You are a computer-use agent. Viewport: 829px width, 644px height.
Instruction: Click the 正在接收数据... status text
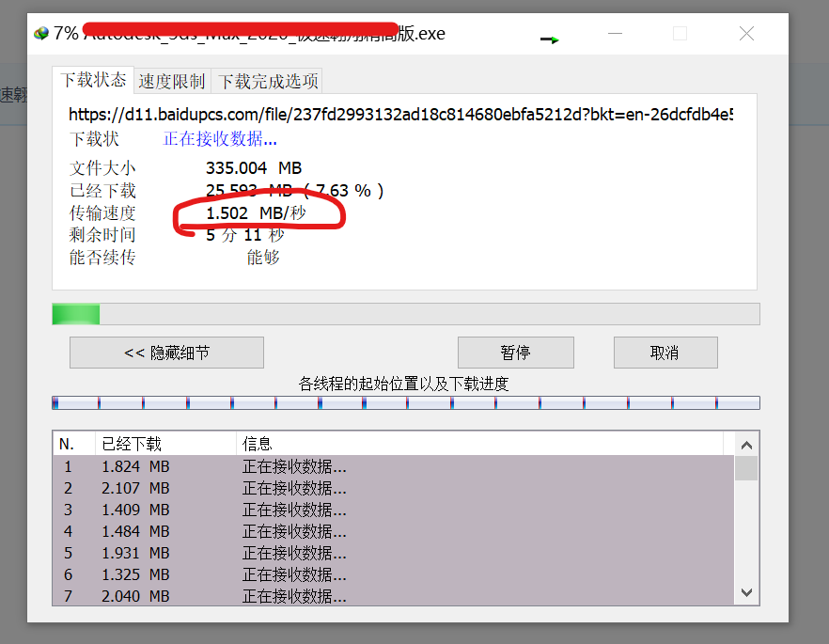(220, 138)
